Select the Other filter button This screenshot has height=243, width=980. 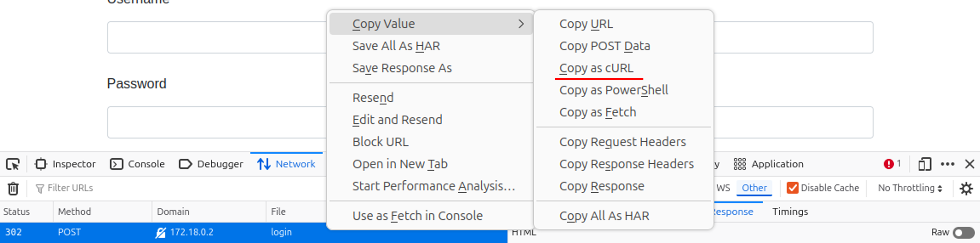tap(754, 188)
